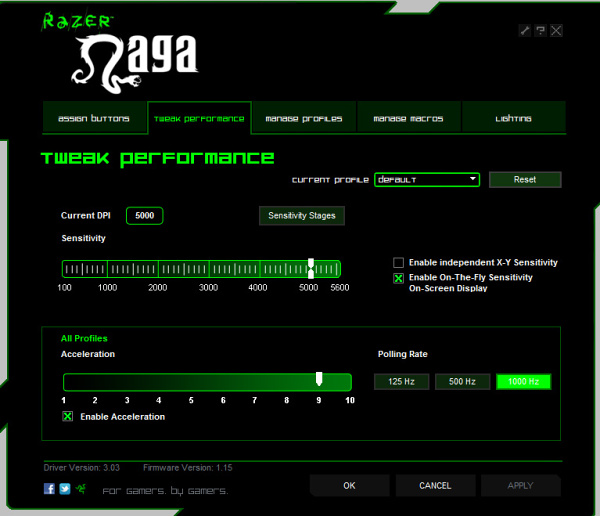Click the help question mark icon
This screenshot has width=600, height=516.
tap(540, 31)
